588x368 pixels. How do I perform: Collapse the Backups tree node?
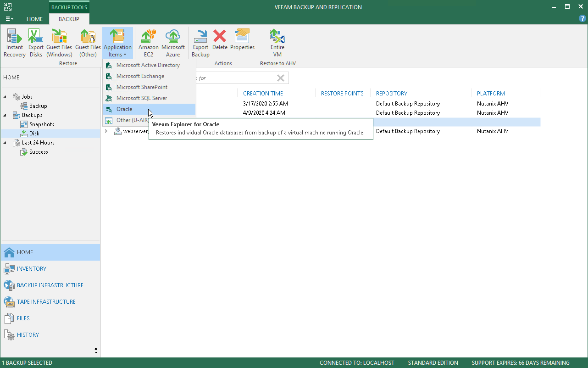[5, 115]
